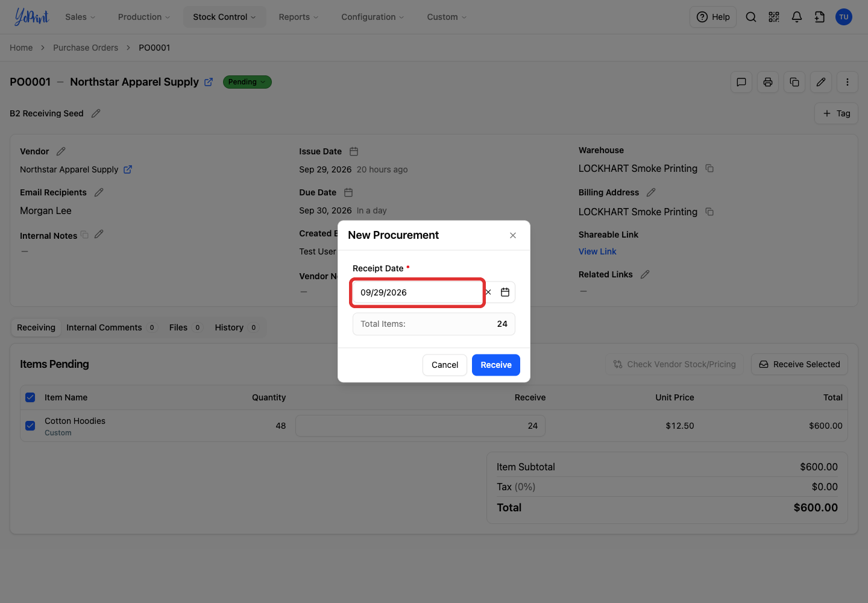Click the Cotton Hoodies receive quantity field
The width and height of the screenshot is (868, 603).
[420, 426]
